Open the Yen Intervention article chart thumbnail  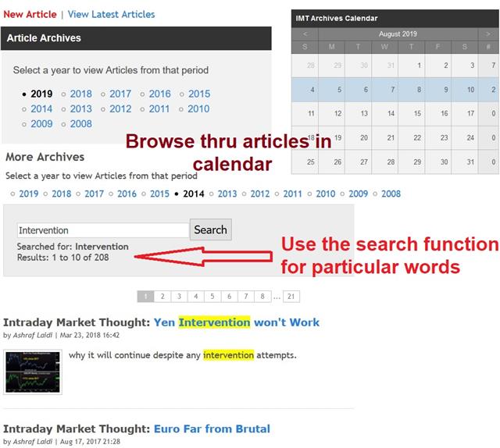(x=33, y=372)
